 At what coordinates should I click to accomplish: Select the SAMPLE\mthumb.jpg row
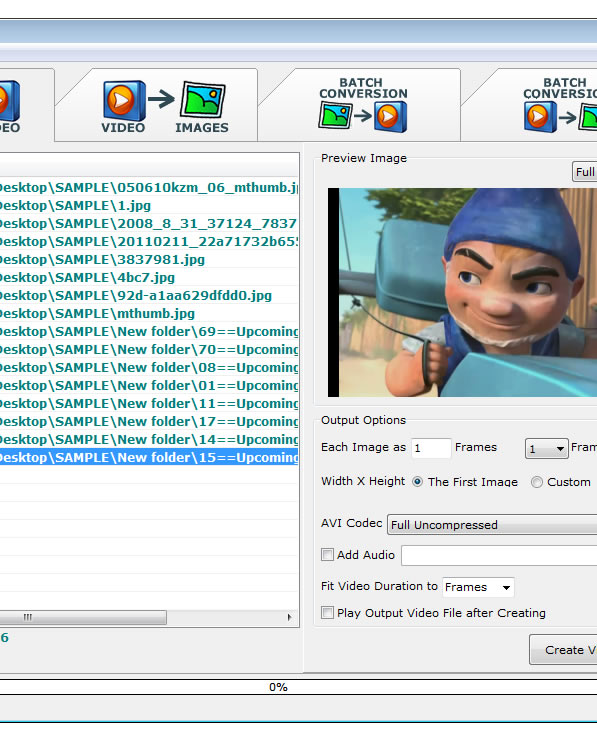coord(149,314)
